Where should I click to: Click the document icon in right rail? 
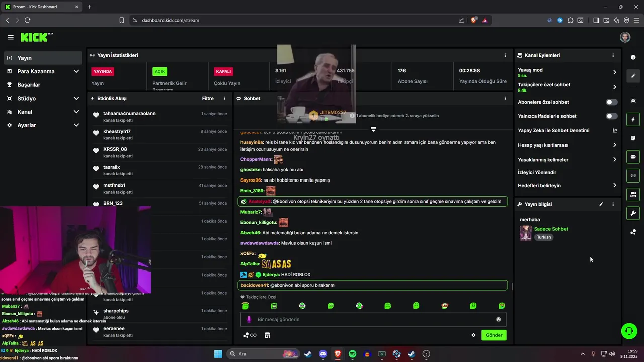point(633,138)
